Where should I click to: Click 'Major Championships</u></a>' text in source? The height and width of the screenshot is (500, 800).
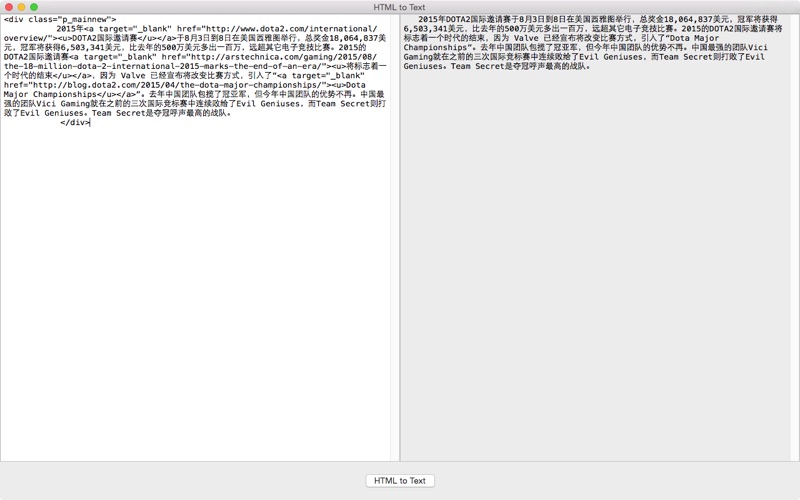click(72, 94)
